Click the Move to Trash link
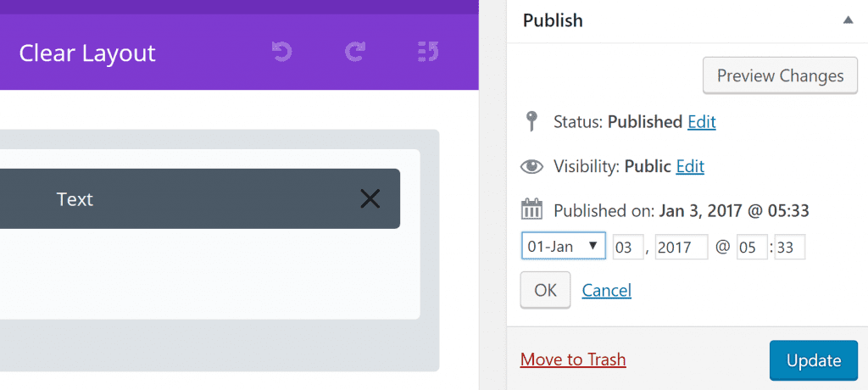This screenshot has height=390, width=868. [573, 360]
